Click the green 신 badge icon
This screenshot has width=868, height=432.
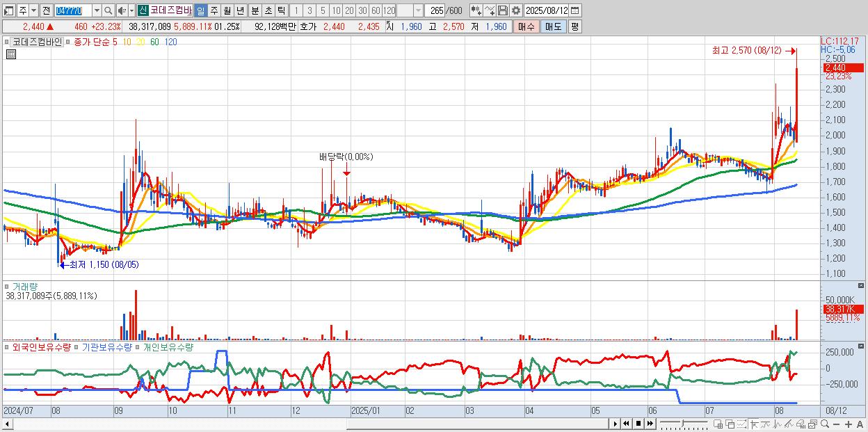(142, 10)
